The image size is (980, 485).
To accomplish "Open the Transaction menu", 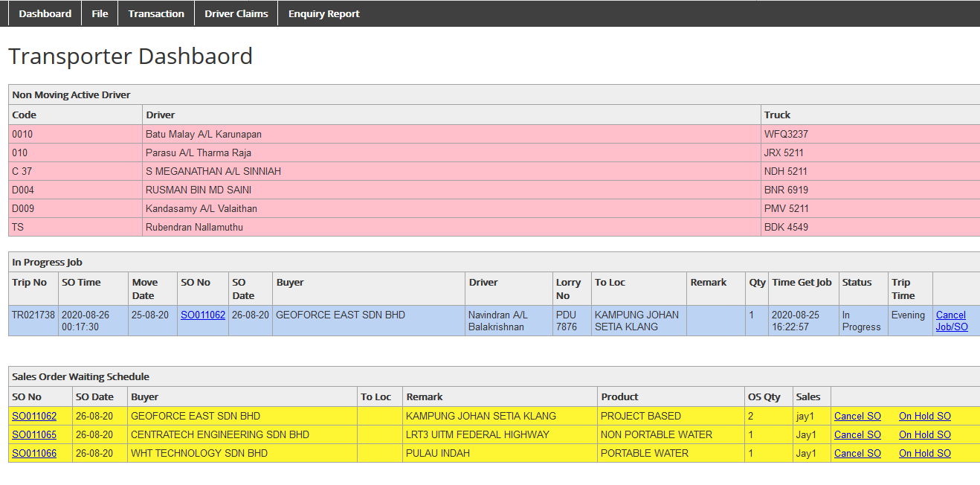I will tap(156, 13).
